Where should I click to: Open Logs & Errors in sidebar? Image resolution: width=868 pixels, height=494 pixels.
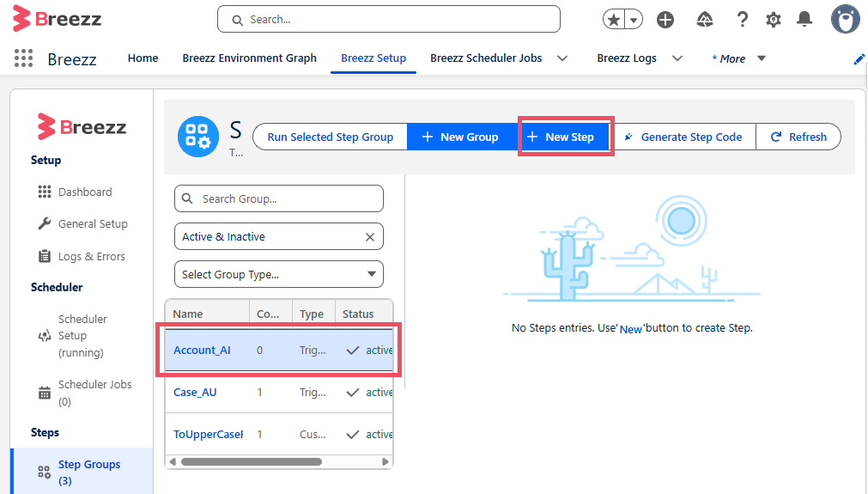91,256
